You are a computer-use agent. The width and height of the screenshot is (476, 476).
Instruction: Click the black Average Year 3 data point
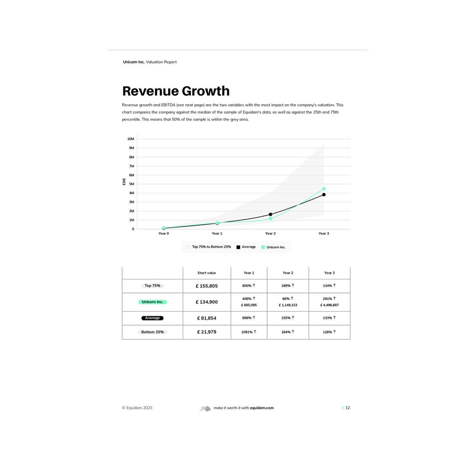(x=324, y=195)
